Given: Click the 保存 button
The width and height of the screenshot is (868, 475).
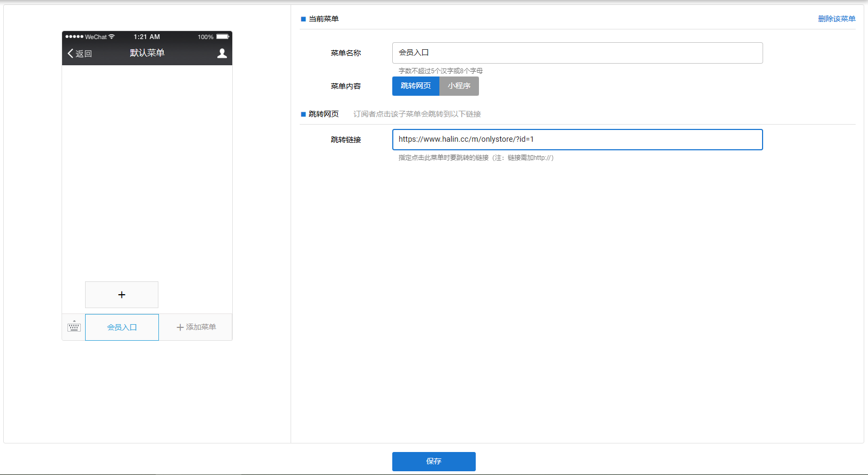Looking at the screenshot, I should pos(434,462).
